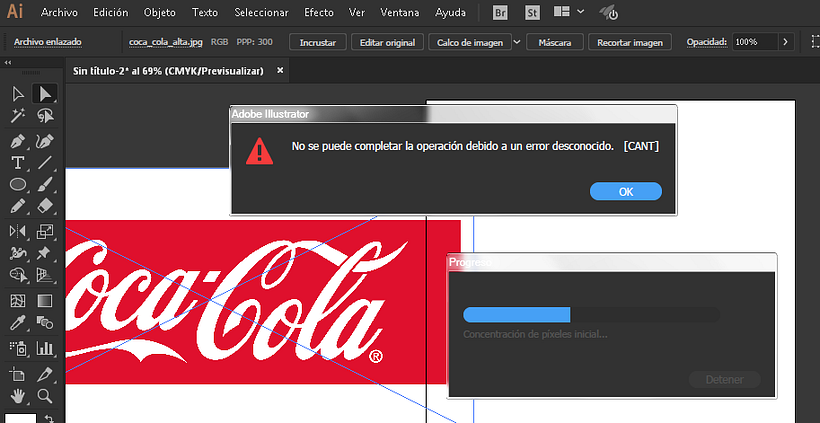Image resolution: width=820 pixels, height=423 pixels.
Task: Open the Texto menu
Action: tap(204, 13)
